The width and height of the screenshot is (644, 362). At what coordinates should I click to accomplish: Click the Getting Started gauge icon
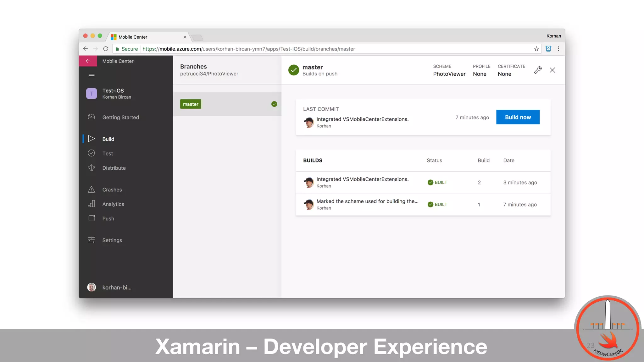point(91,117)
